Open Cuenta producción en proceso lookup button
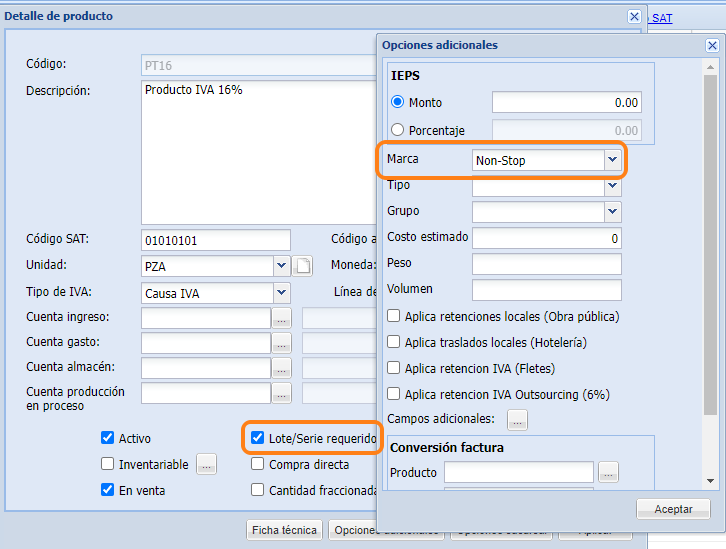This screenshot has width=726, height=549. [281, 393]
